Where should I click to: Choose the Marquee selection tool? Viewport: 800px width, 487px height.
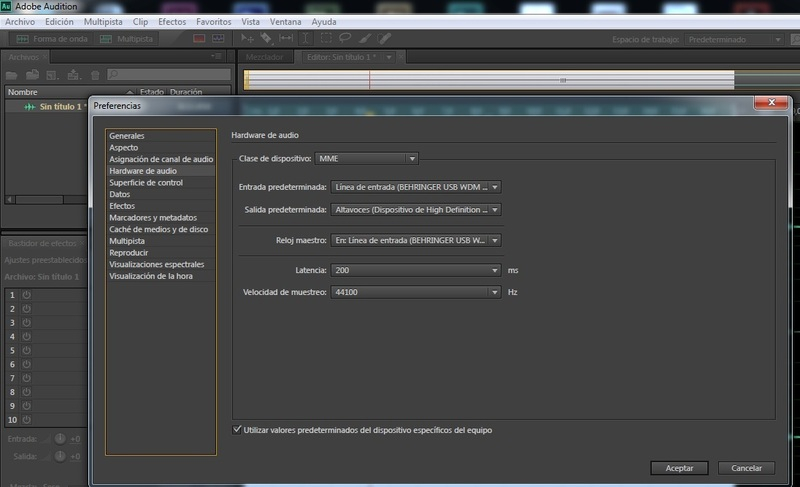[325, 39]
